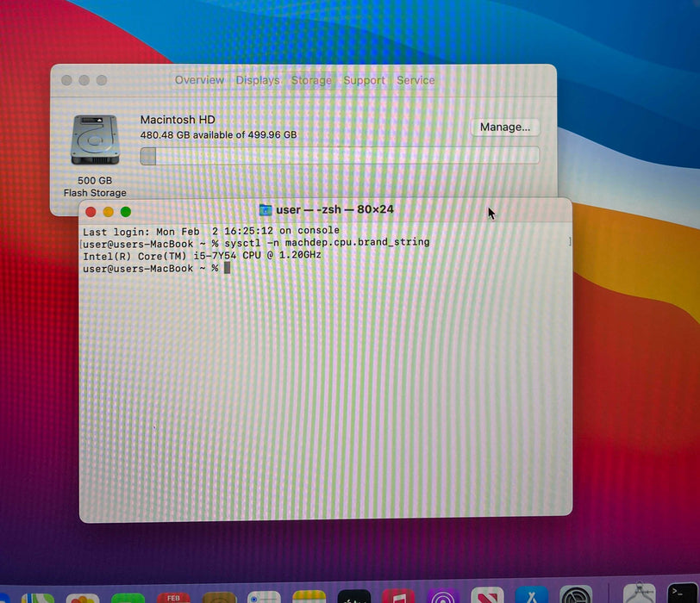The width and height of the screenshot is (700, 603).
Task: Open News from the Dock
Action: 488,595
